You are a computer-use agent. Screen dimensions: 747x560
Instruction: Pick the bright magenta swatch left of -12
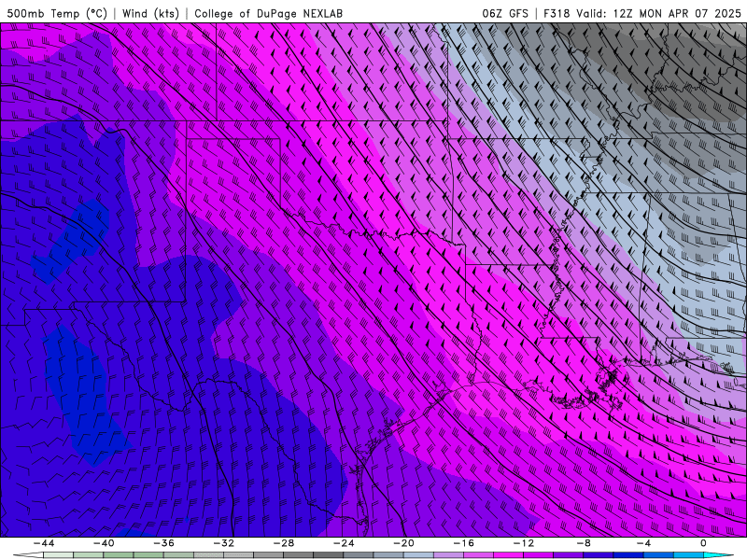[x=508, y=556]
